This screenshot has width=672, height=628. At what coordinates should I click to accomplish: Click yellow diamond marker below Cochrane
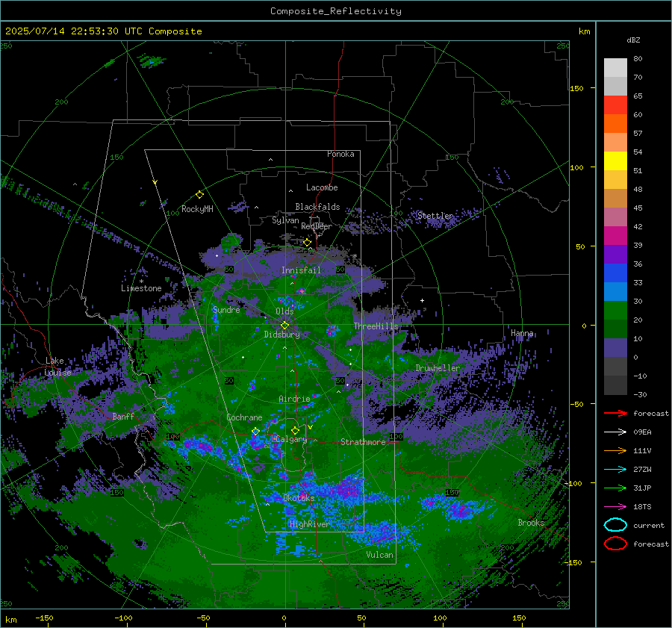(x=255, y=432)
